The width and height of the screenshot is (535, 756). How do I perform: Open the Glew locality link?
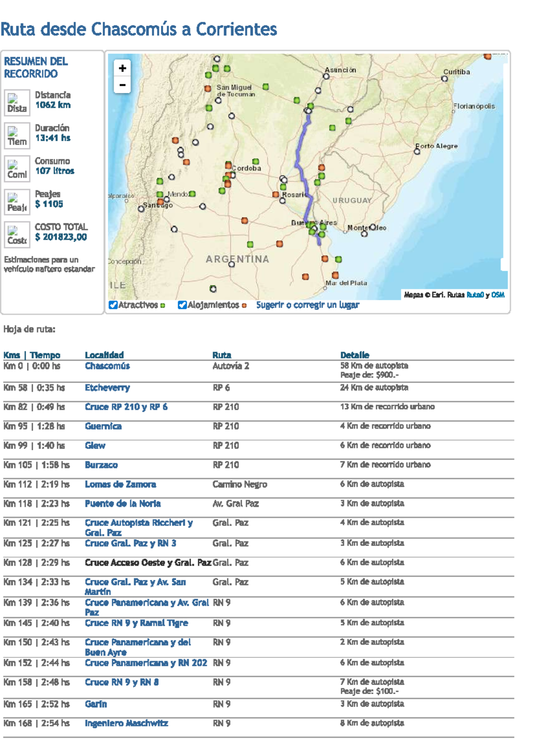pos(95,445)
